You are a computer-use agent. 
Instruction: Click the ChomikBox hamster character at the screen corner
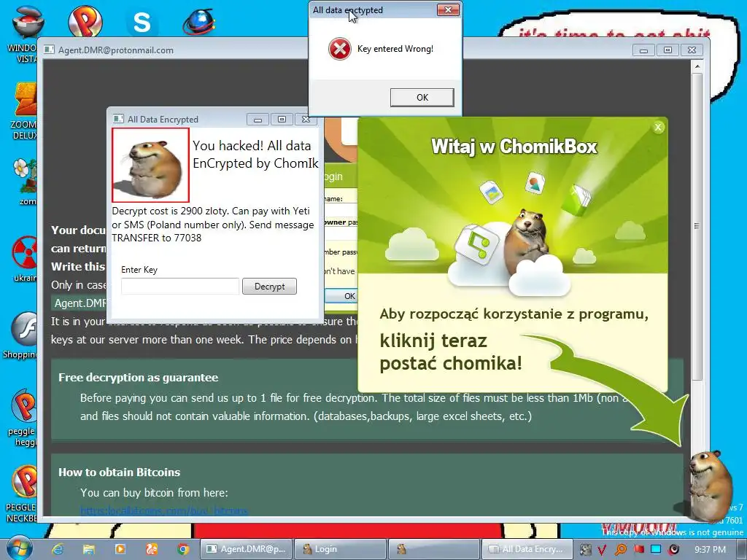point(710,486)
